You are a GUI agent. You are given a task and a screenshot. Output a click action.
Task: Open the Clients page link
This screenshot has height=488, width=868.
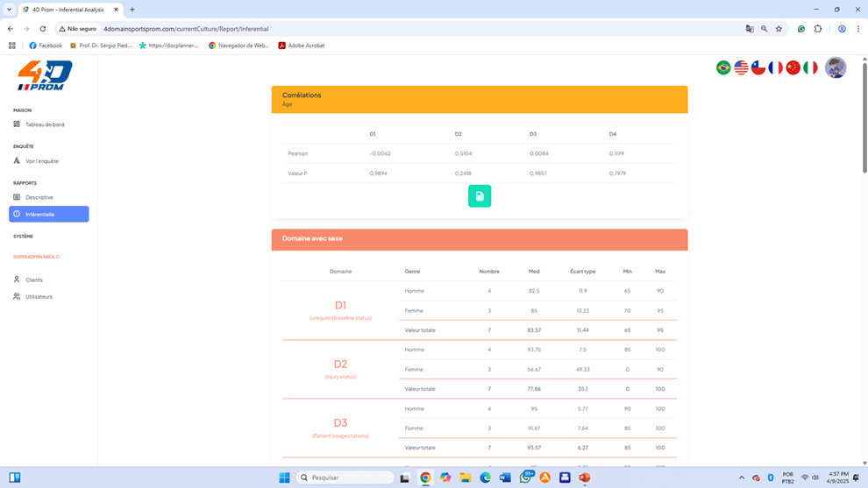[33, 279]
